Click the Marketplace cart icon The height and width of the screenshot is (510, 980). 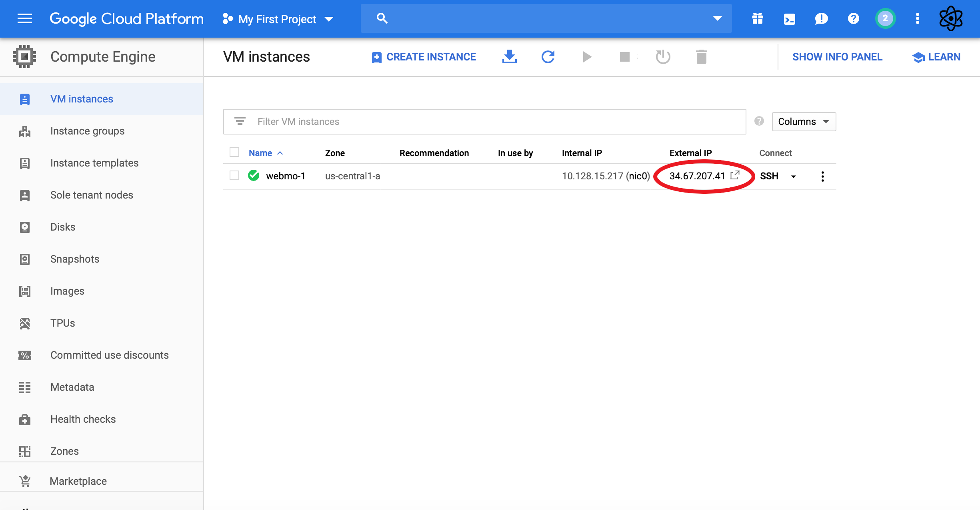tap(25, 481)
